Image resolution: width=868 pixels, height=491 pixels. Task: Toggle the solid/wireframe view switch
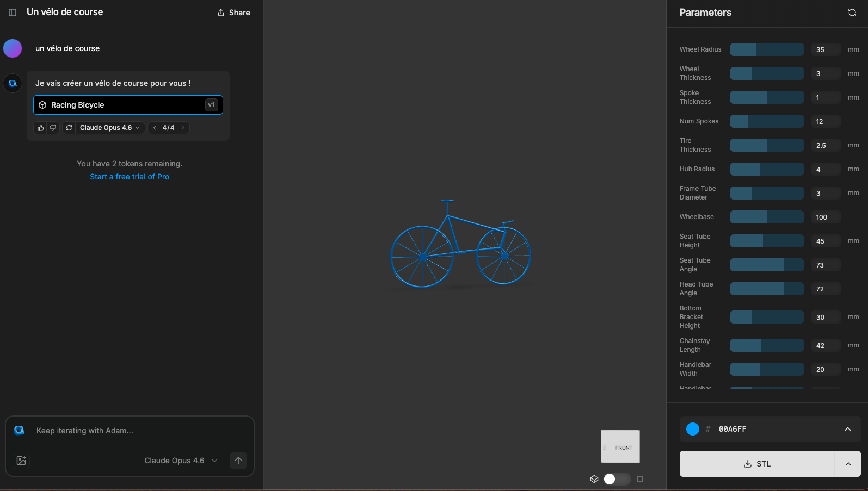coord(617,479)
